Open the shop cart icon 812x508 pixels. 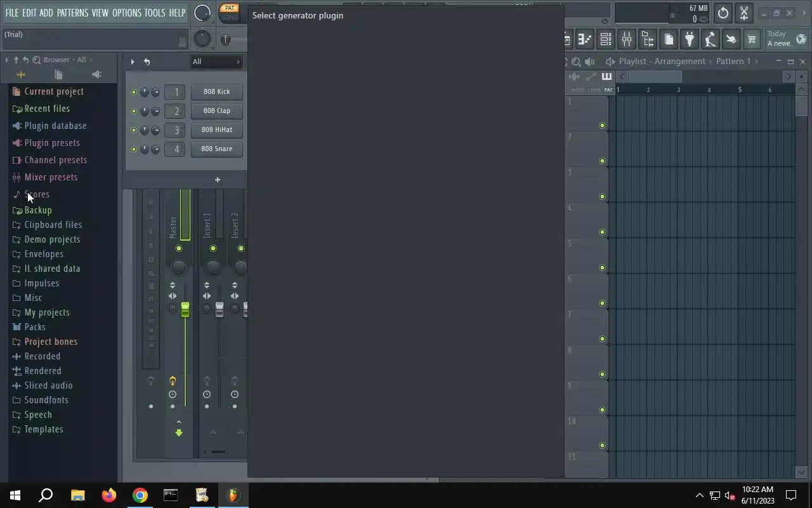coord(752,39)
